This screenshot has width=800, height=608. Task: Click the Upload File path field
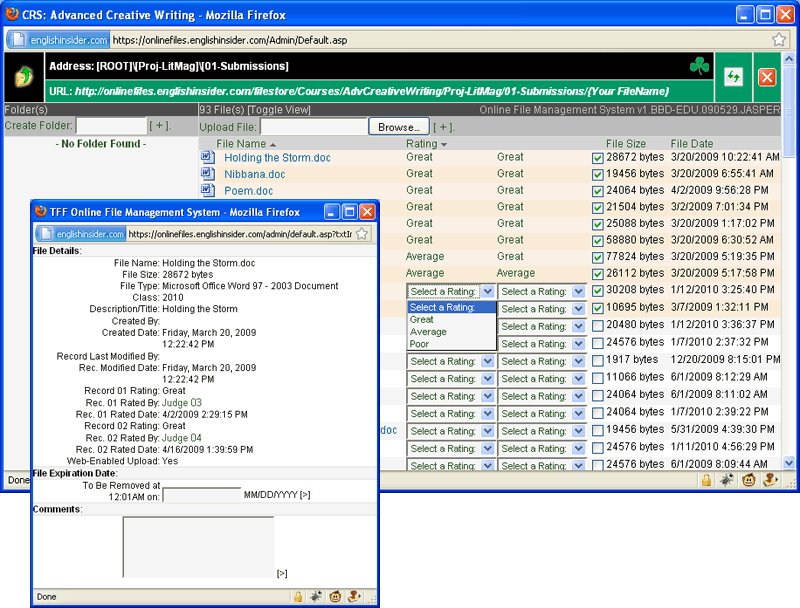coord(314,127)
